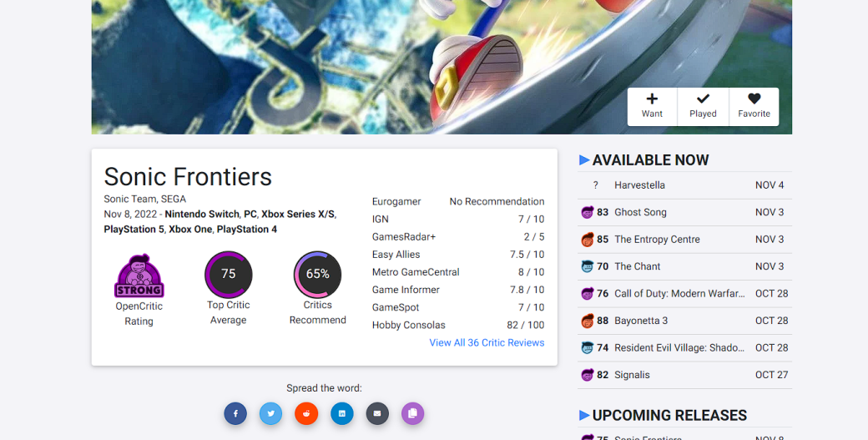
Task: Open View All 36 Critic Reviews
Action: coord(487,342)
